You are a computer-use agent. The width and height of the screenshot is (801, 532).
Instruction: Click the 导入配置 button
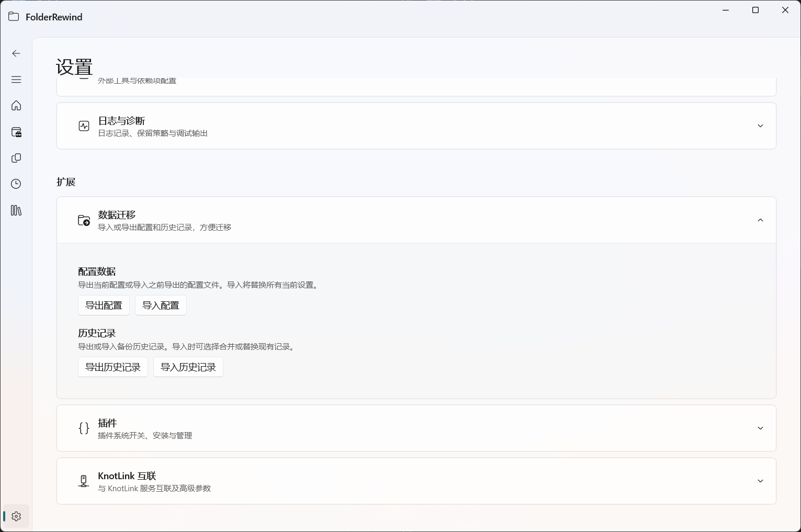(x=161, y=305)
